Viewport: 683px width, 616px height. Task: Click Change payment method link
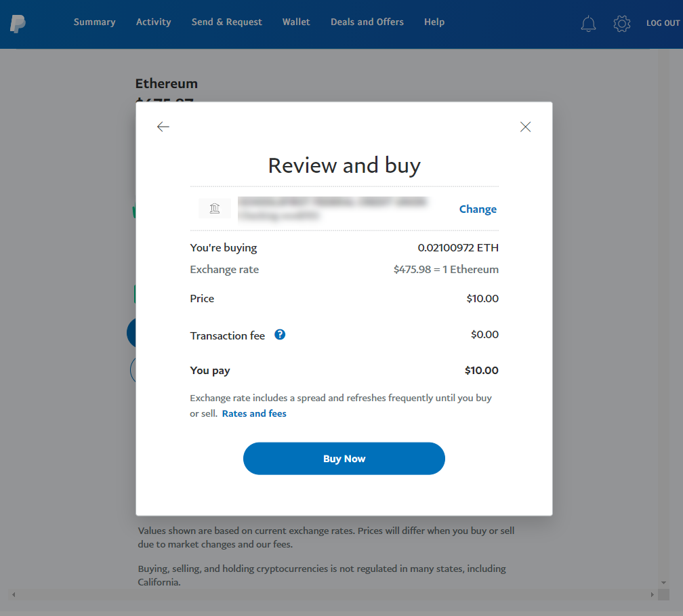click(x=478, y=209)
